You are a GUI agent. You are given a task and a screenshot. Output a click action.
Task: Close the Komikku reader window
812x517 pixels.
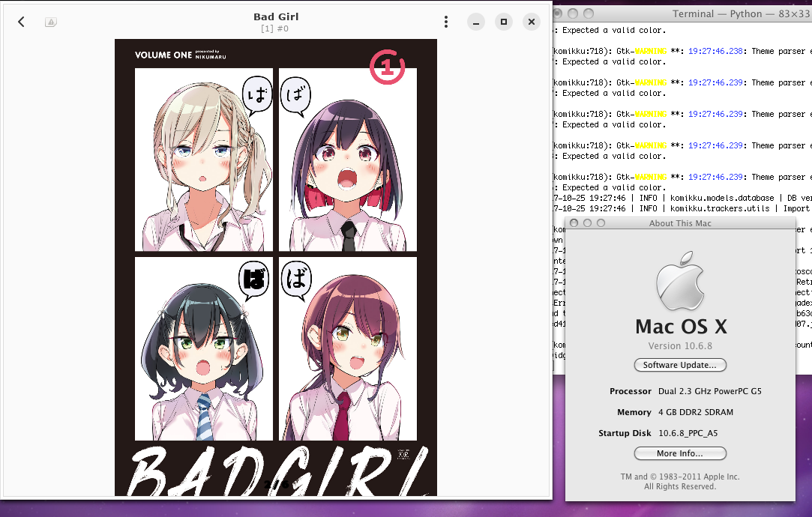tap(531, 22)
